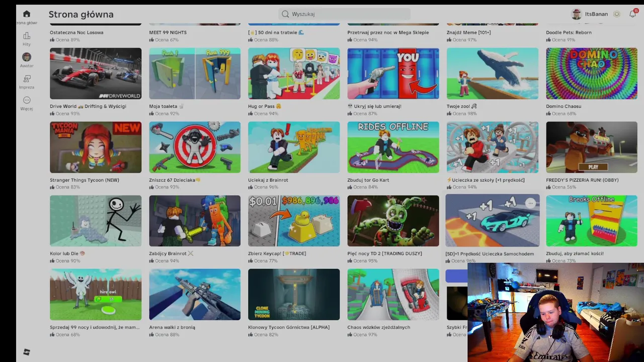
Task: Click Ocena 68% under Domino Chaosu
Action: 561,114
